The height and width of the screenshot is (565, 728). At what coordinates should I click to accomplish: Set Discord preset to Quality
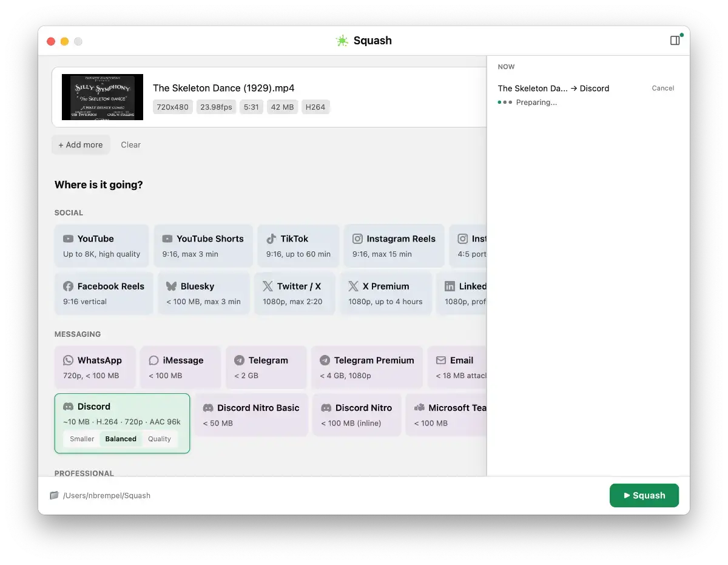(x=160, y=439)
